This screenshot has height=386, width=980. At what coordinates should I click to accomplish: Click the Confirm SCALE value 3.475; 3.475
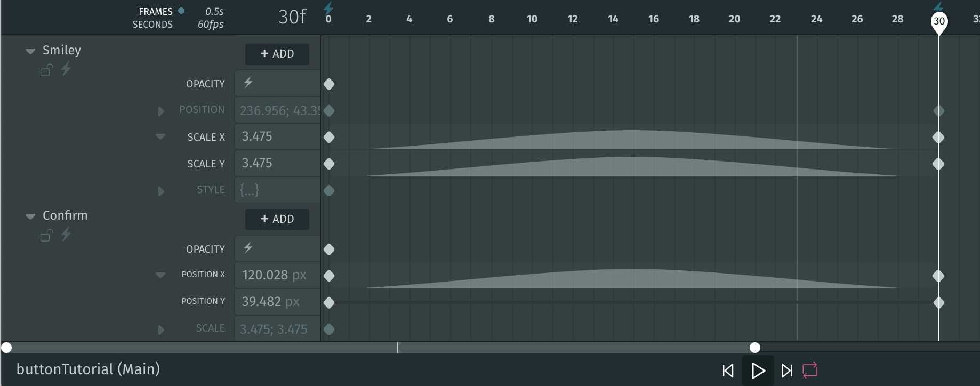pos(277,329)
